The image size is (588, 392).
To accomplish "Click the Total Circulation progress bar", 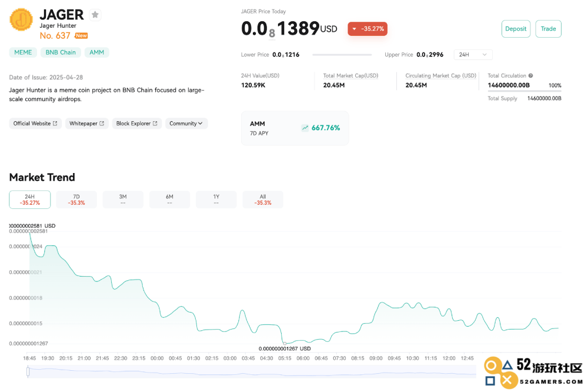I will pos(524,91).
